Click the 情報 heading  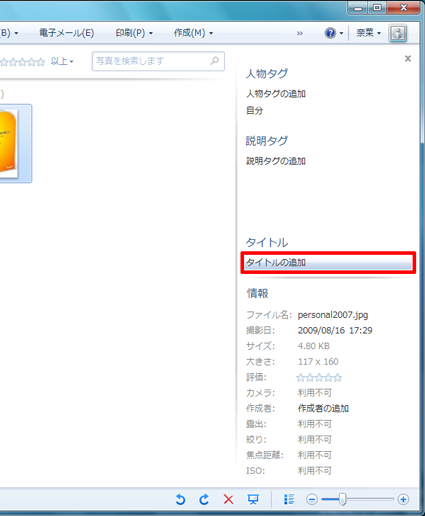point(257,294)
